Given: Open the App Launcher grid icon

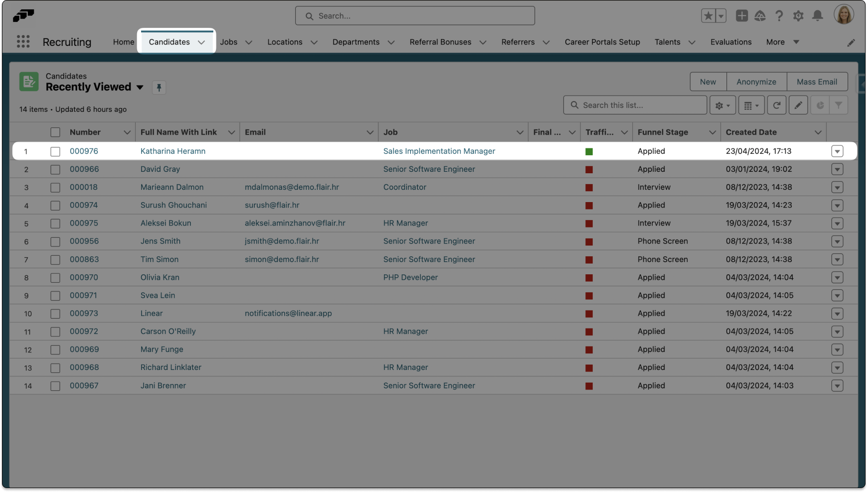Looking at the screenshot, I should tap(23, 42).
